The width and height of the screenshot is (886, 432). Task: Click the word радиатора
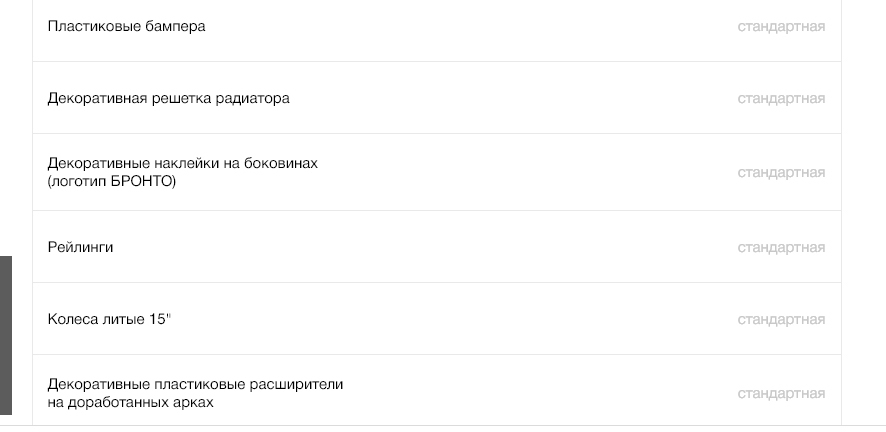click(257, 99)
